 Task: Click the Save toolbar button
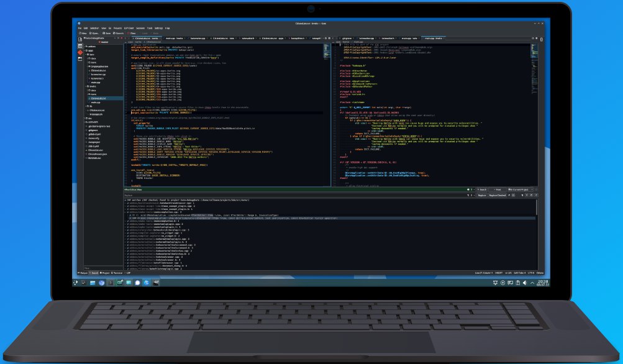coord(109,33)
